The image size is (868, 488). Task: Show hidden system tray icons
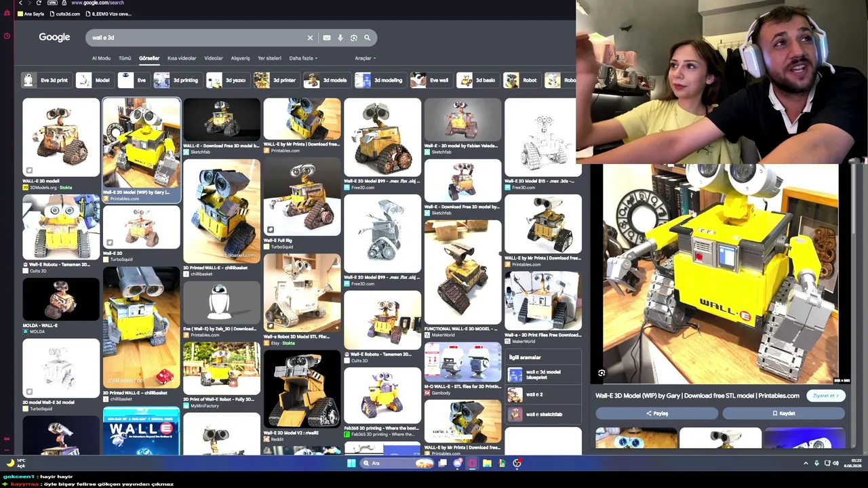[806, 464]
